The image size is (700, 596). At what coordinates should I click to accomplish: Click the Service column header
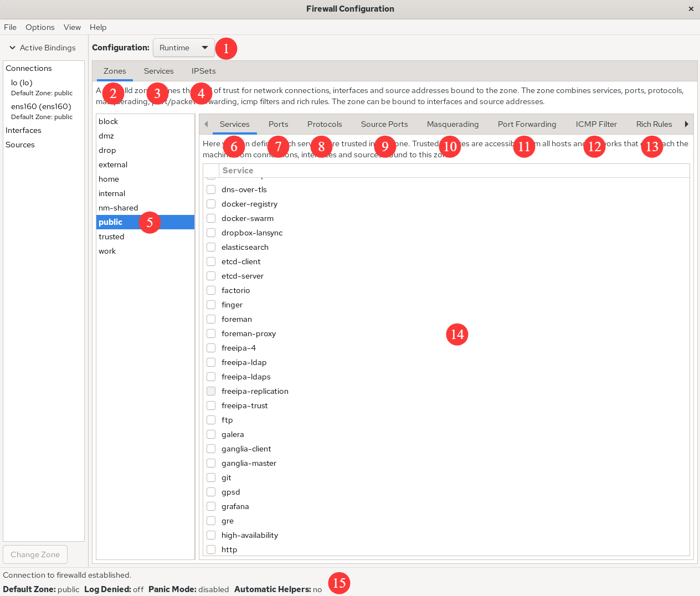click(x=238, y=171)
